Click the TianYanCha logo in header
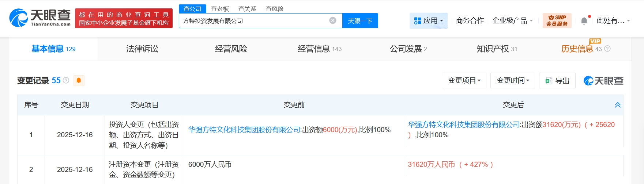Screen dimensions: 644x184 pos(40,18)
